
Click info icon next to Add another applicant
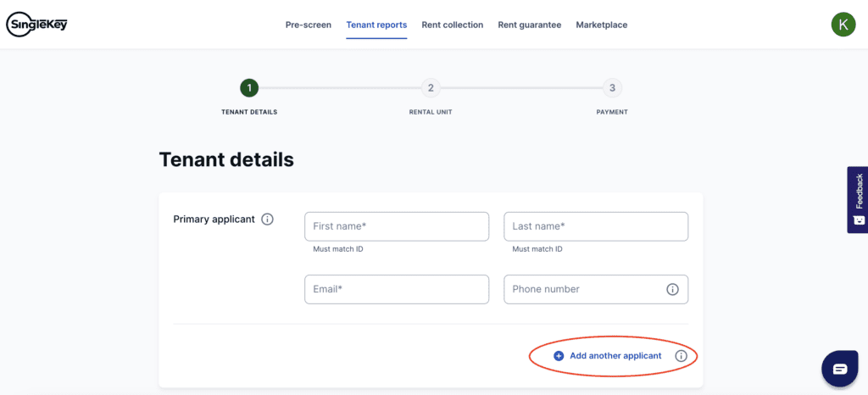click(681, 356)
